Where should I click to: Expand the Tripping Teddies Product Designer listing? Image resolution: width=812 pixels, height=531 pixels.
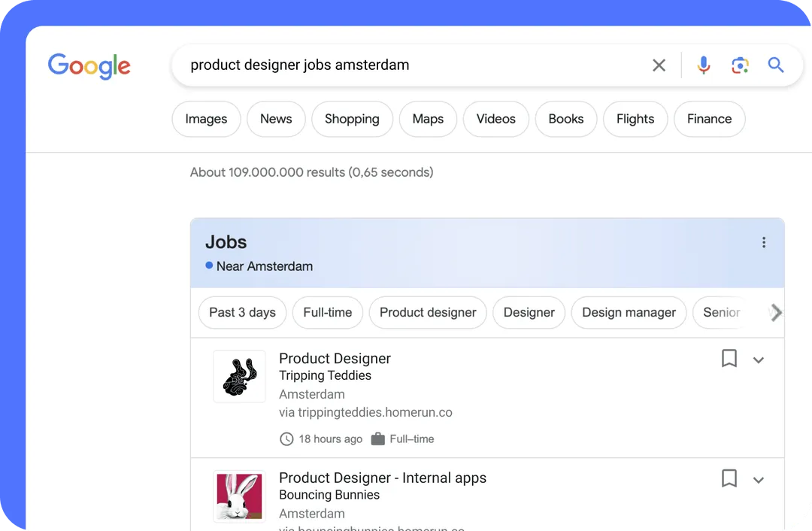758,360
